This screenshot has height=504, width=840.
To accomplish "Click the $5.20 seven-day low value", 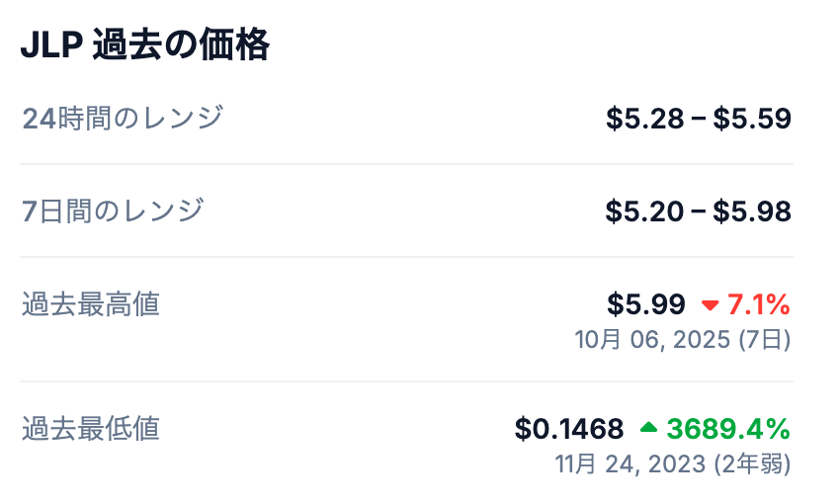I will point(645,210).
